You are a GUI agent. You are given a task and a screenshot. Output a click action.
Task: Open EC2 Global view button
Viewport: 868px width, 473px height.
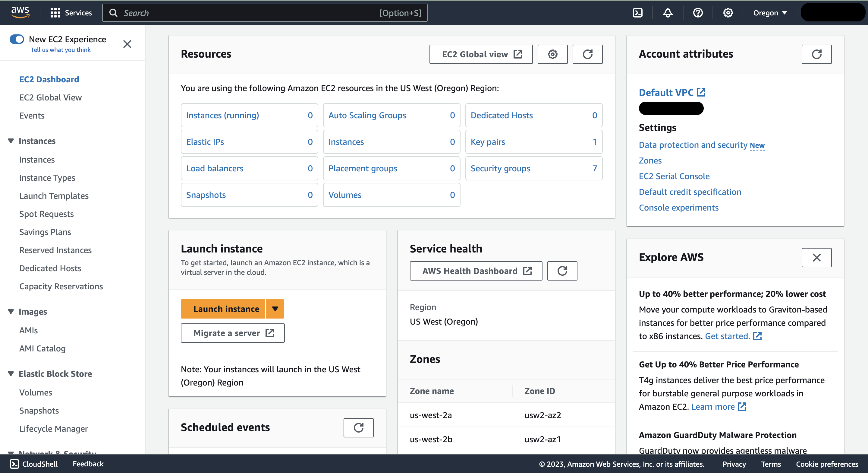click(481, 54)
